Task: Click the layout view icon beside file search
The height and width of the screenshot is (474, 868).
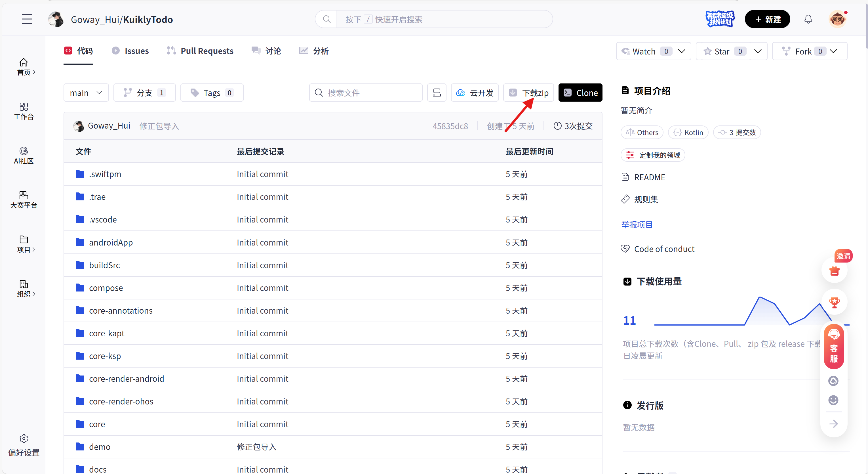Action: tap(437, 93)
